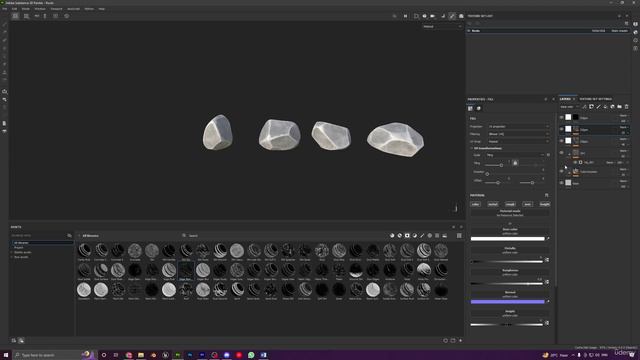
Task: Filter assets by Textures
Action: point(437,236)
